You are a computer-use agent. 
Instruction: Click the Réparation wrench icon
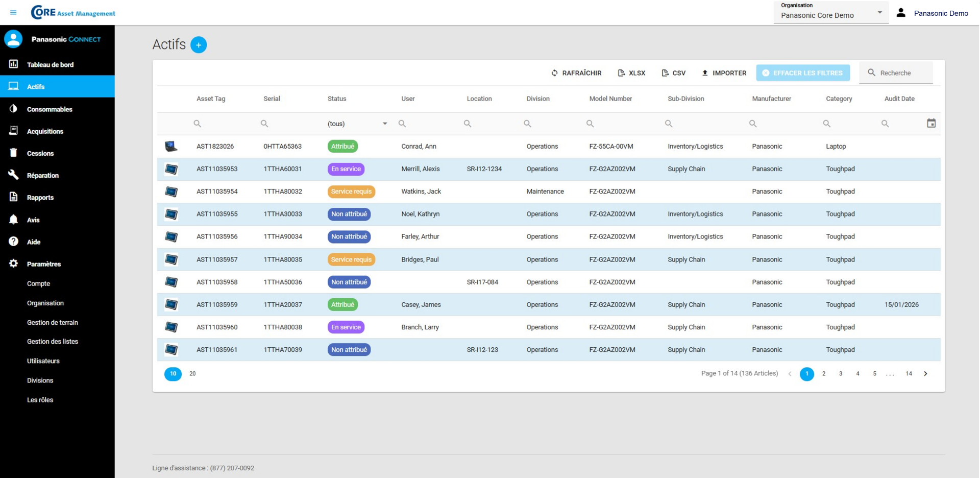tap(14, 175)
